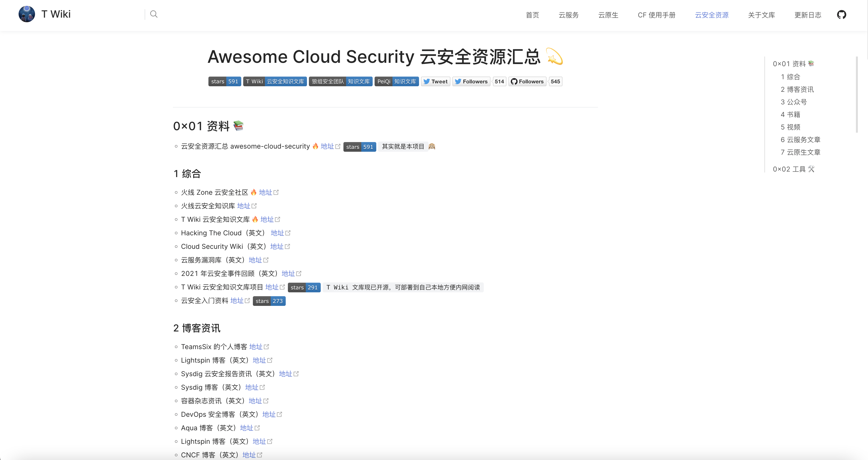Click the Twitter Tweet button badge
The width and height of the screenshot is (868, 460).
click(x=436, y=82)
